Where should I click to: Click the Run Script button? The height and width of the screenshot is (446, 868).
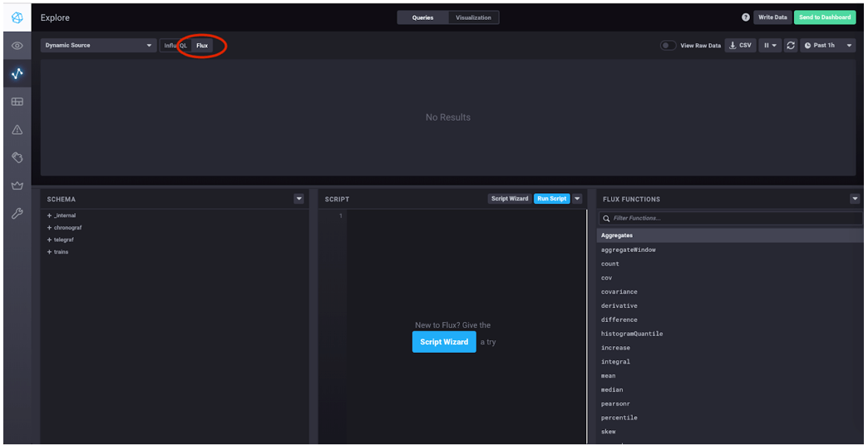(551, 199)
